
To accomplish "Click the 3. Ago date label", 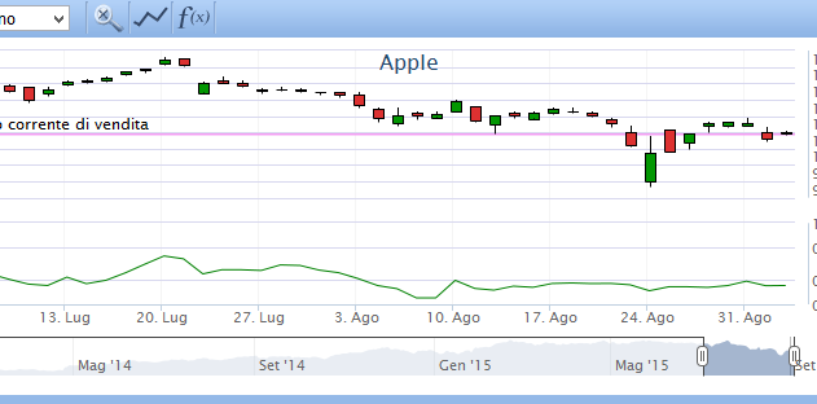I will [356, 317].
